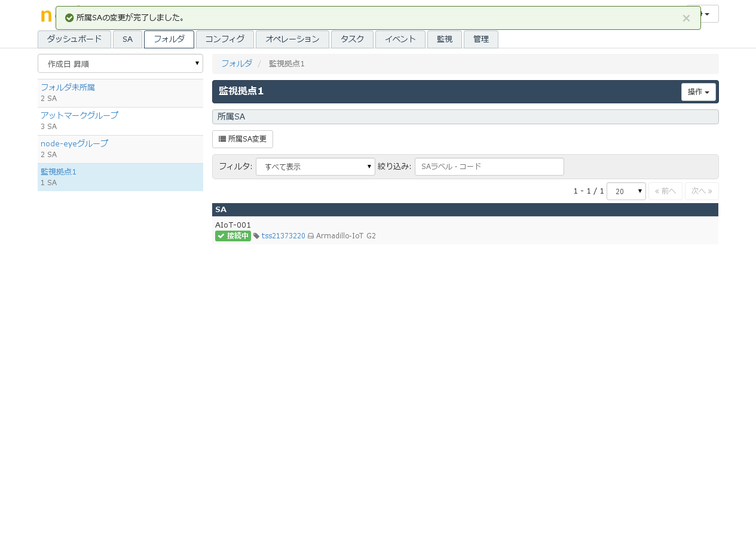Screen dimensions: 756x552
Task: Click the device icon before Armadillo-IoT G2
Action: click(311, 236)
